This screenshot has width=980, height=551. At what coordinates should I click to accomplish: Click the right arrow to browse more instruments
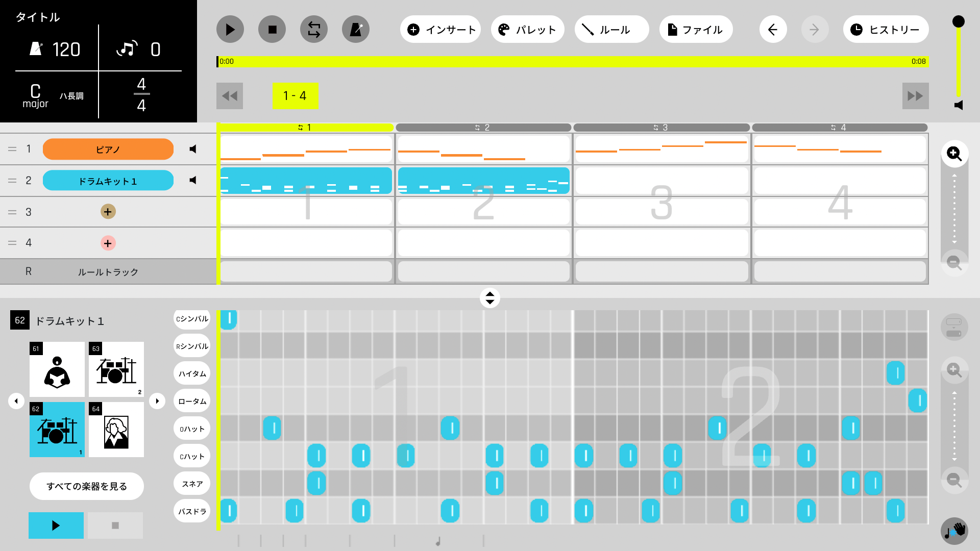pos(157,401)
